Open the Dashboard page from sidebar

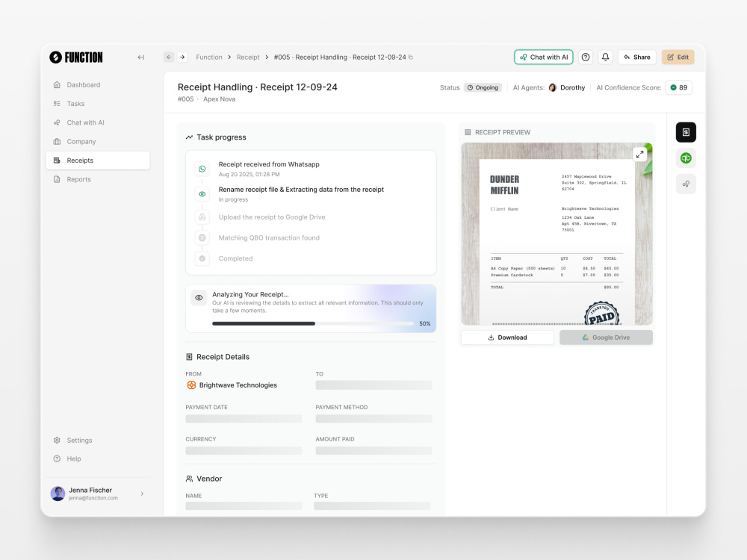(x=98, y=85)
